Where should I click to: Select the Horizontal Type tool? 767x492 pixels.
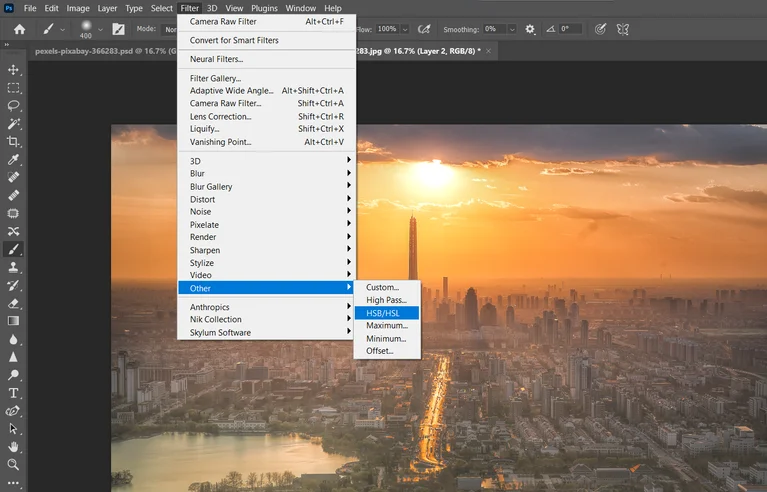click(x=14, y=393)
